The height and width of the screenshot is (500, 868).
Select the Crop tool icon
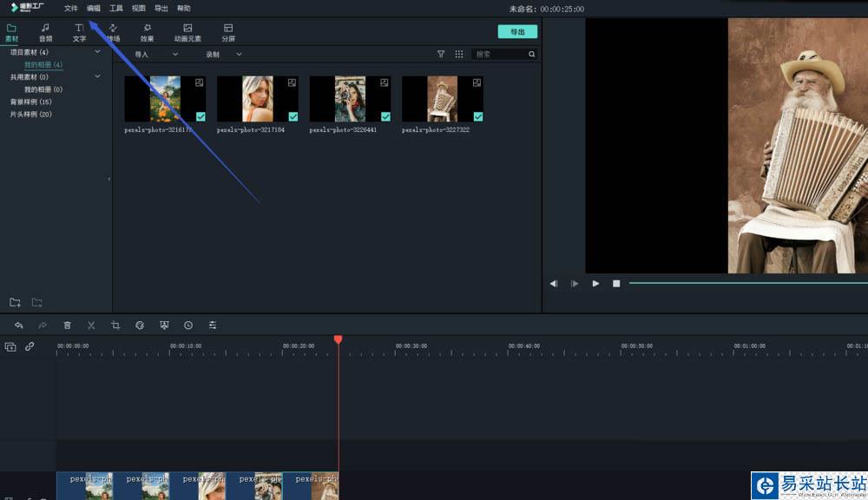(115, 326)
